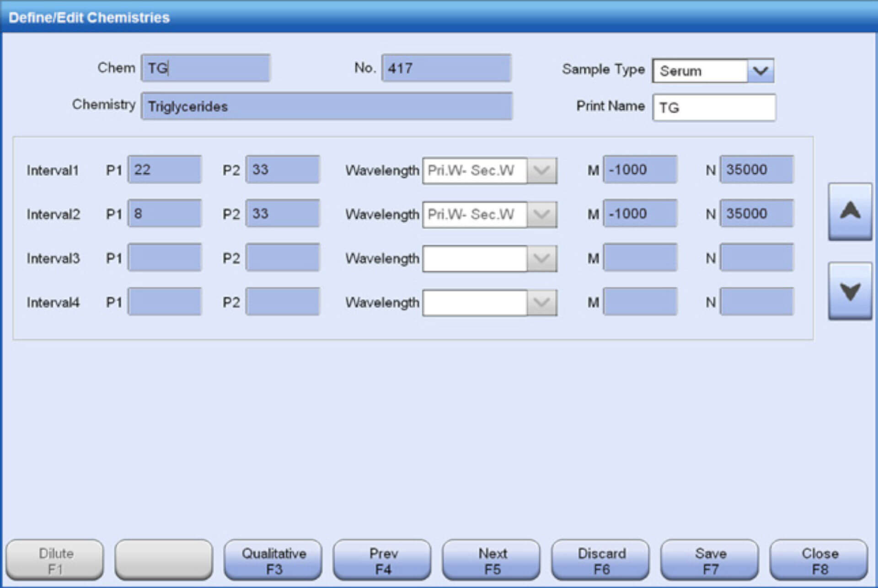878x588 pixels.
Task: Click the scroll up arrow button
Action: pyautogui.click(x=850, y=211)
